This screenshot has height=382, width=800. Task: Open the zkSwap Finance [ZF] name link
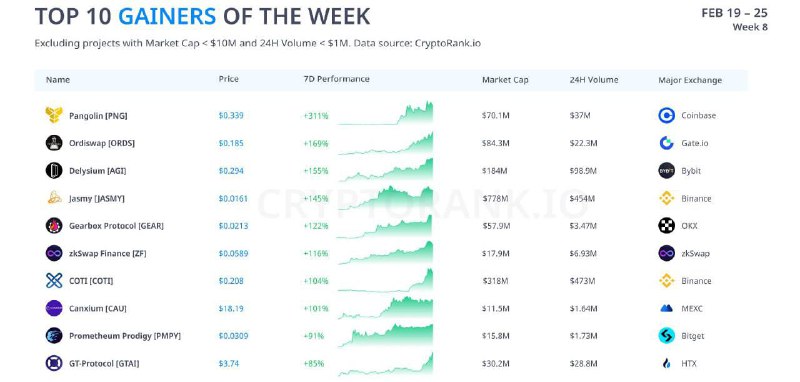[x=108, y=253]
